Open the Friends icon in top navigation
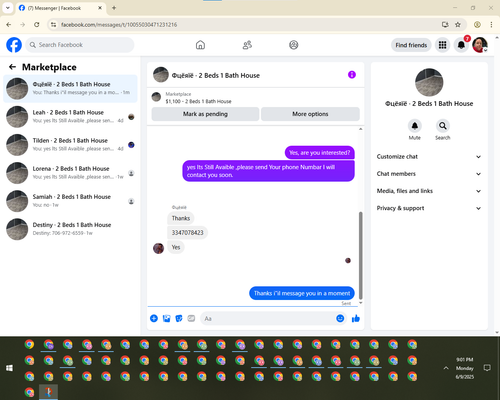This screenshot has height=400, width=500. click(247, 45)
